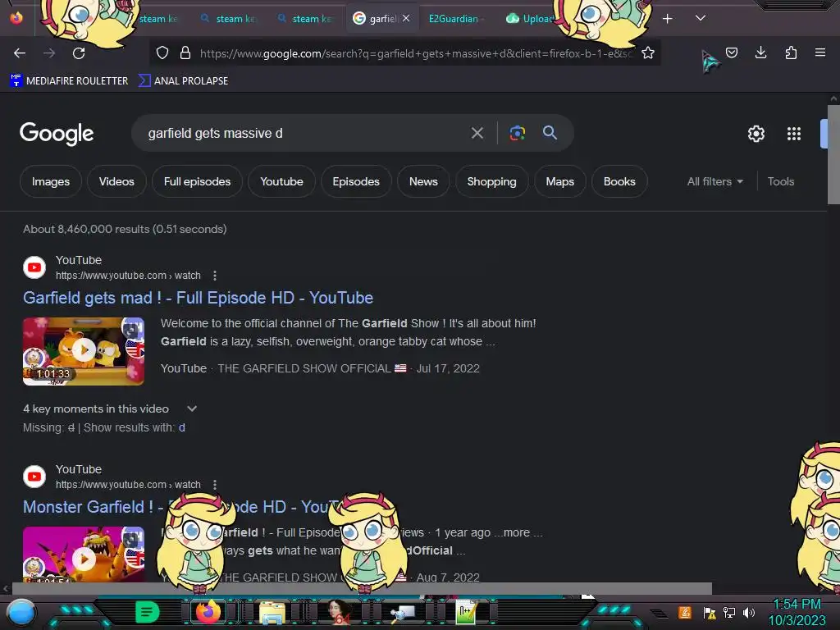Filter results by Books
Image resolution: width=840 pixels, height=630 pixels.
(619, 181)
